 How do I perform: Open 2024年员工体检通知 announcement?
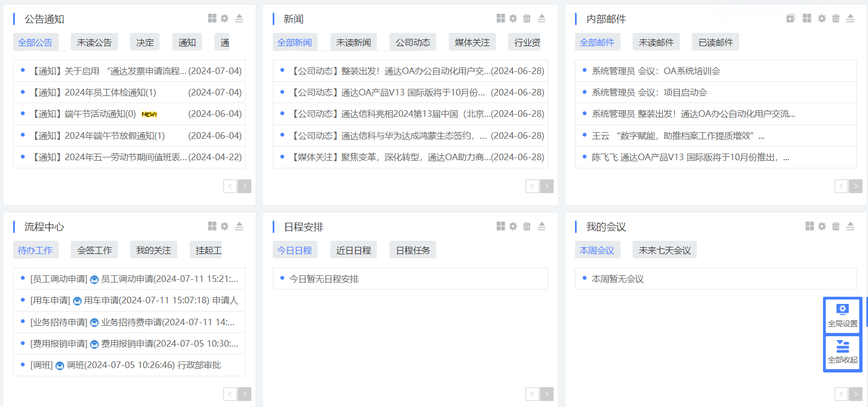(x=110, y=92)
